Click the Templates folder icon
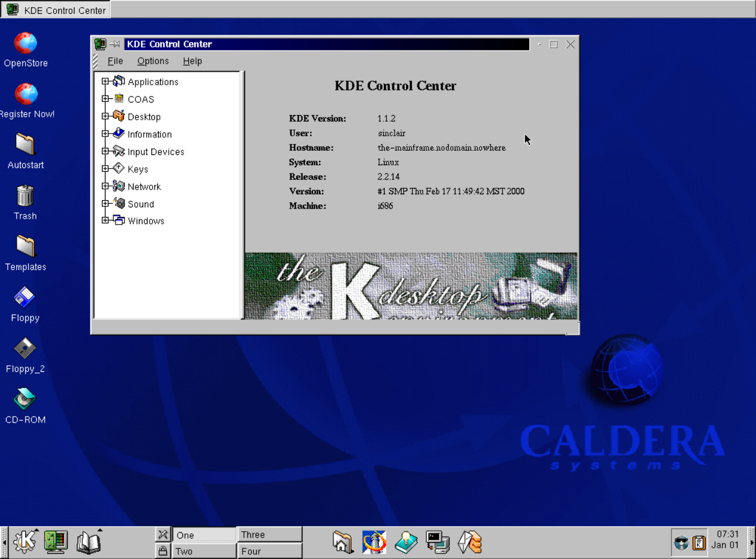 (x=25, y=247)
